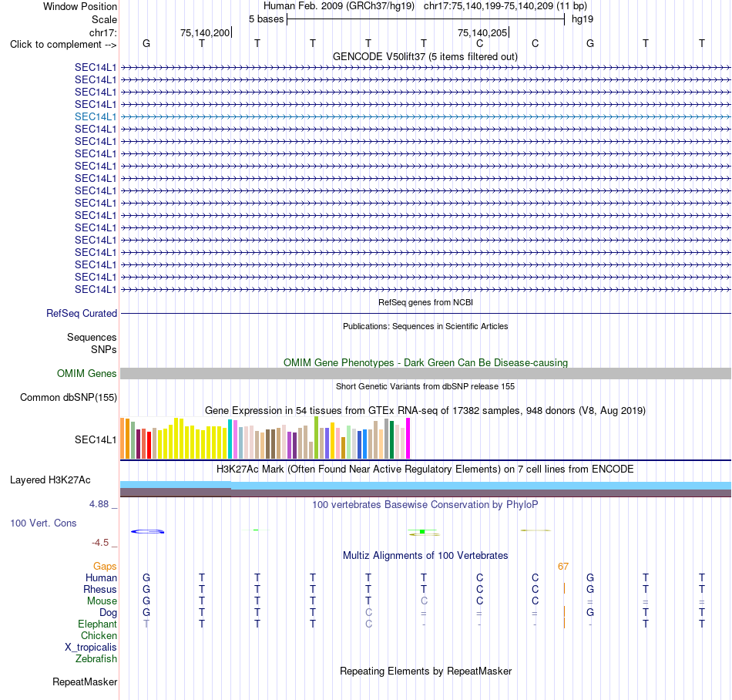Click the H3K27Ac layered signal band
The width and height of the screenshot is (732, 700).
[x=425, y=489]
